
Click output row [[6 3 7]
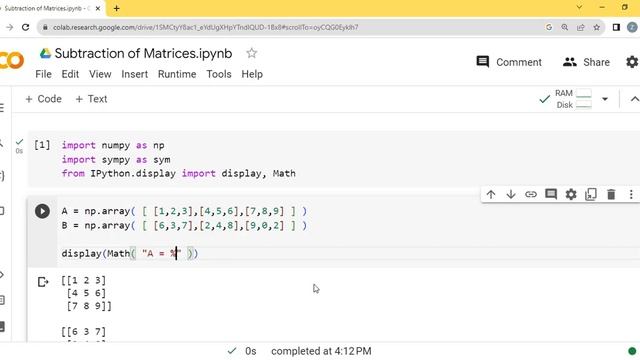(83, 331)
